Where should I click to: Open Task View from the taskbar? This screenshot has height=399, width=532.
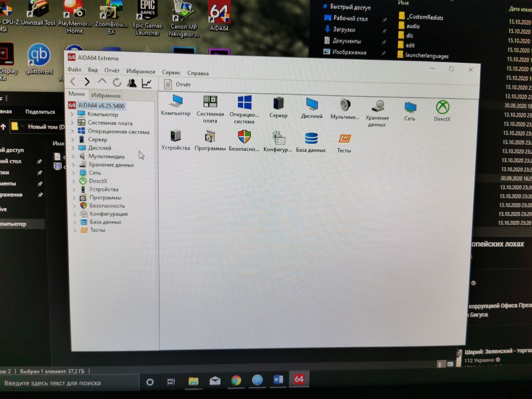pos(171,381)
